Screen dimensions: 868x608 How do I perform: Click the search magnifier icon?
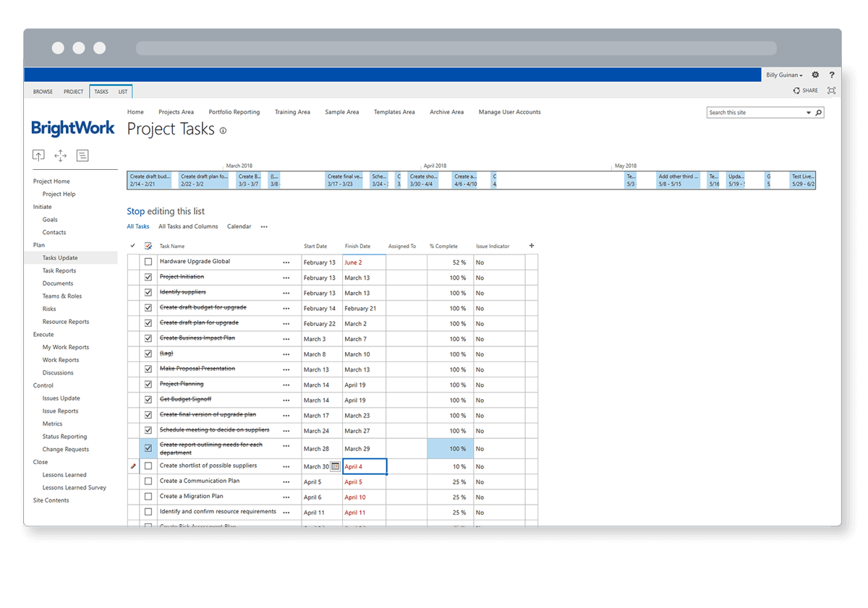click(819, 113)
